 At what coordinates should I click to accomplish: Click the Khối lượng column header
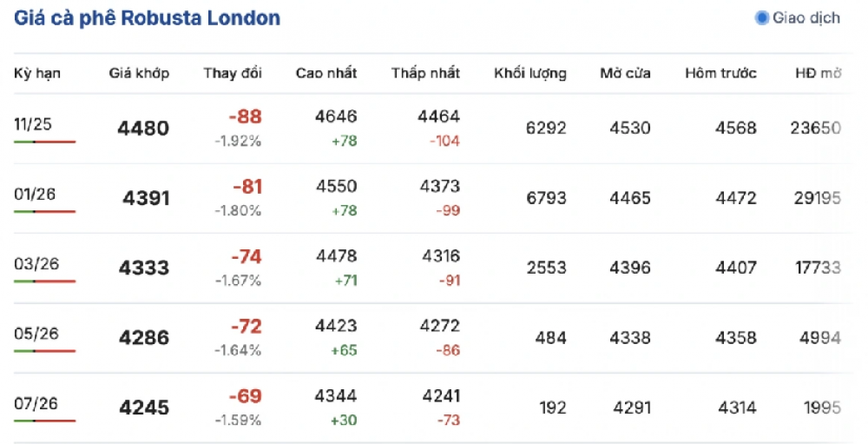coord(530,73)
